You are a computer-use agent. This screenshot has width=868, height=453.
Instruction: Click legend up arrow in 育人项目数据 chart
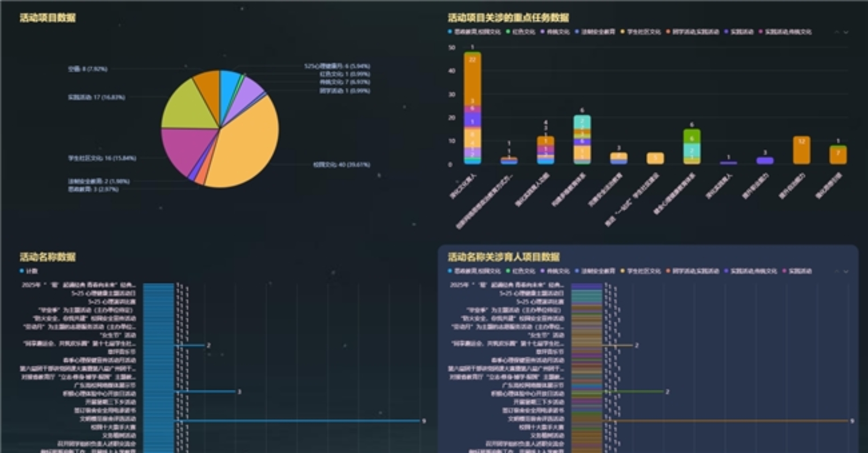(836, 271)
